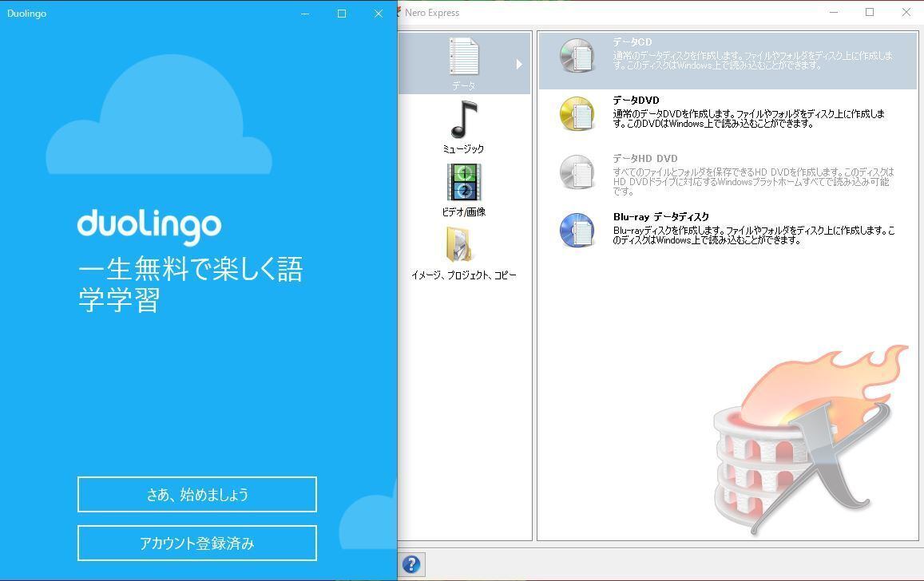Viewport: 924px width, 581px height.
Task: Open the イメージ、プロジェクト、コピー folder icon
Action: (460, 243)
